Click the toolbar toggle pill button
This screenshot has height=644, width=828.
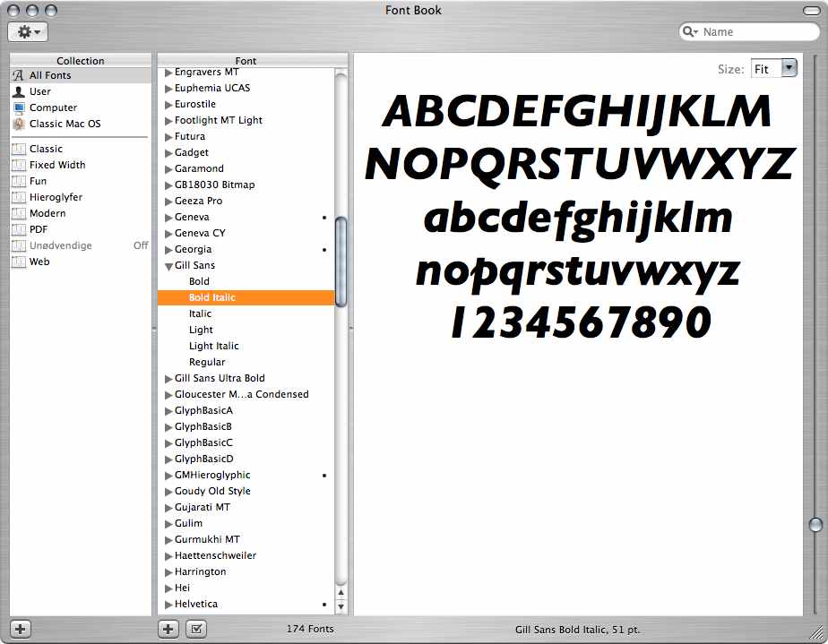tap(811, 11)
